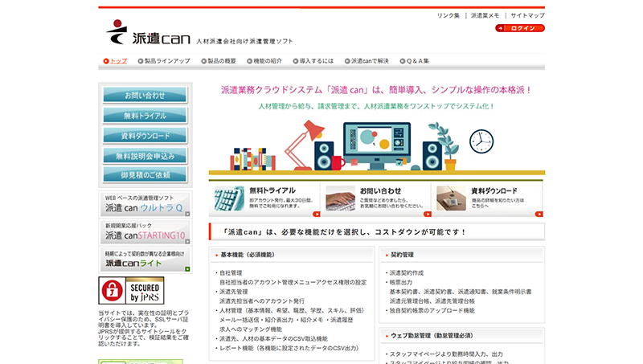This screenshot has width=643, height=364.
Task: Click the typing-hands thumbnail of お問い合わせ card
Action: pos(340,198)
